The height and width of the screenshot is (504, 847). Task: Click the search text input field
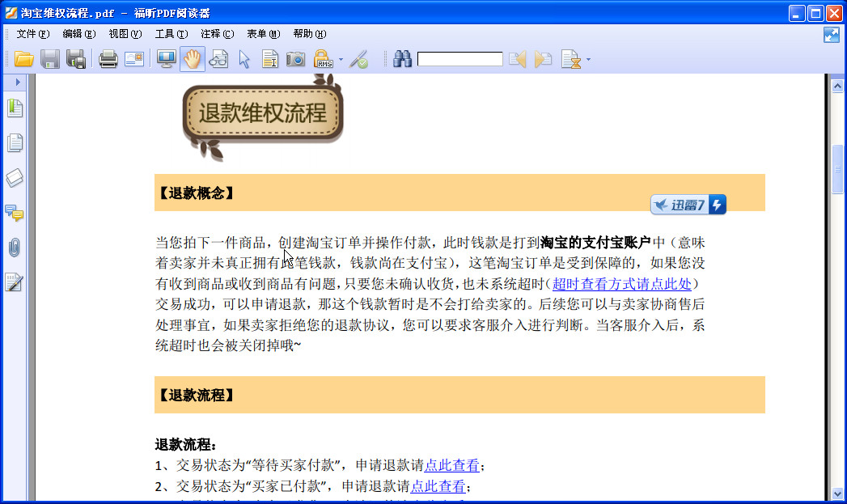(x=459, y=59)
